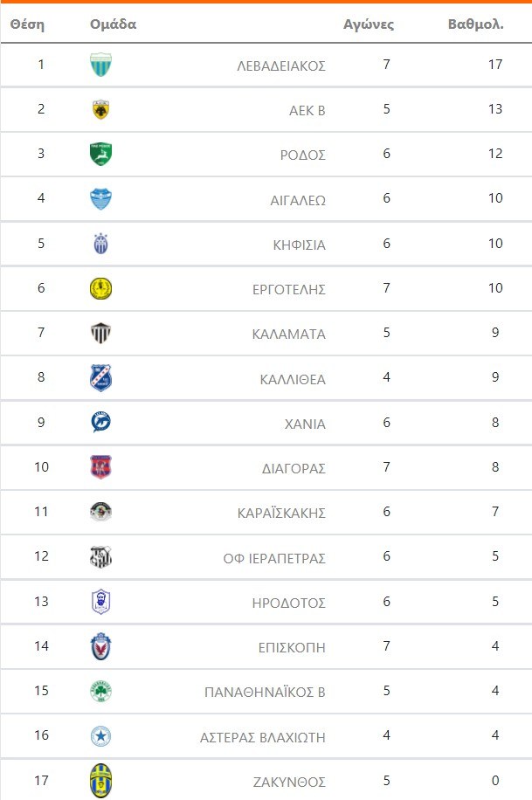
Task: Click the Θέση column header
Action: click(x=27, y=24)
